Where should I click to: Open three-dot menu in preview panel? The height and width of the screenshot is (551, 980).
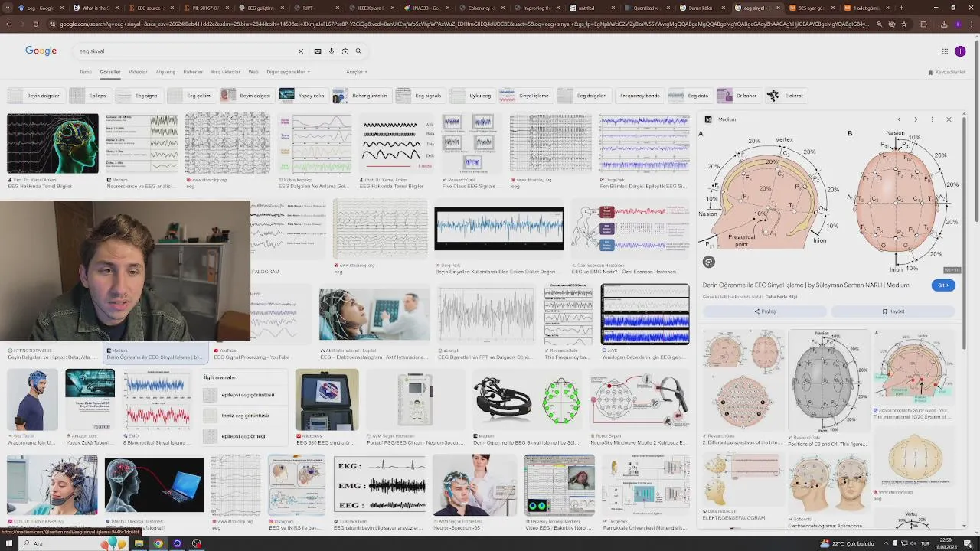[x=932, y=119]
